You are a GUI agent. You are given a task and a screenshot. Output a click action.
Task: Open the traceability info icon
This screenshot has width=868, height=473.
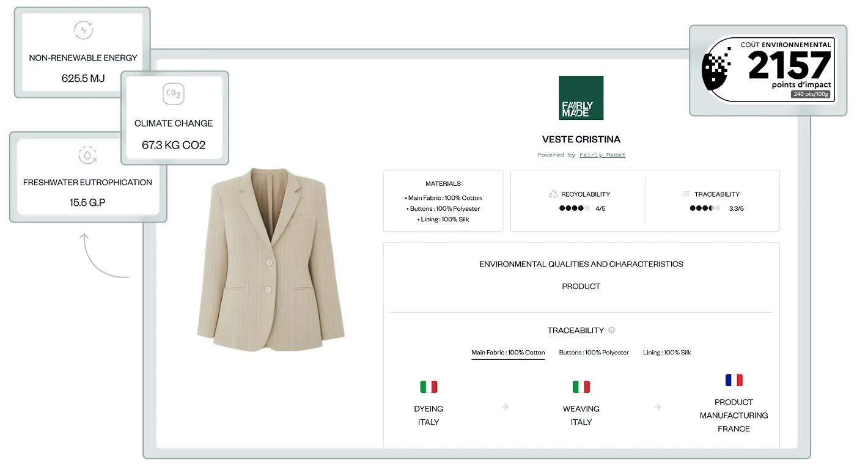point(611,330)
